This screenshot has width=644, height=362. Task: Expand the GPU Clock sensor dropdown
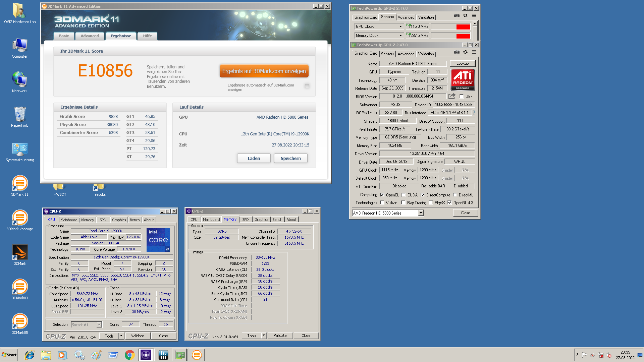coord(400,26)
